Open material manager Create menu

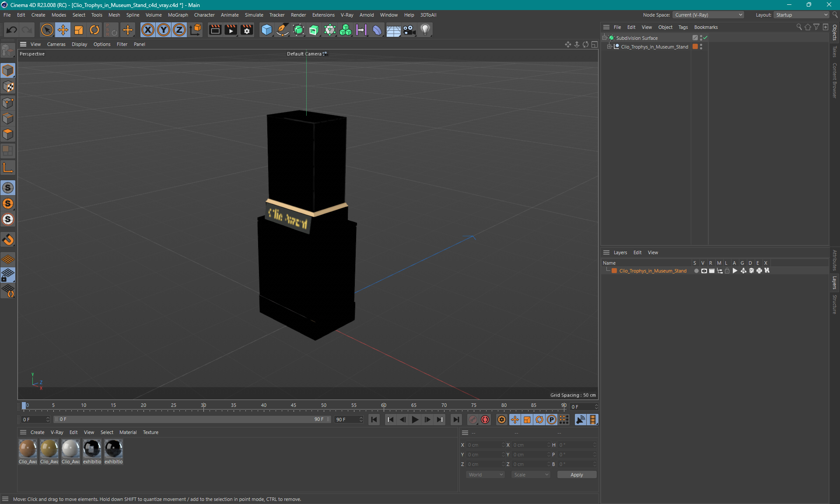(37, 432)
